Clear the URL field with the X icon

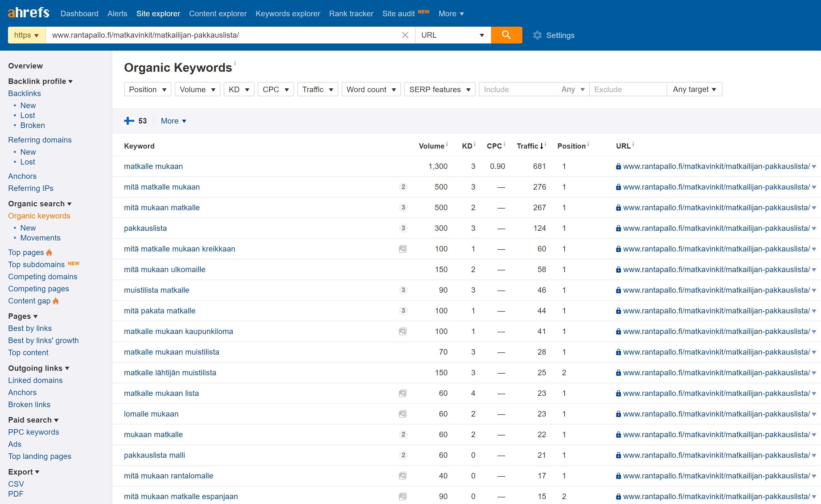[x=405, y=35]
